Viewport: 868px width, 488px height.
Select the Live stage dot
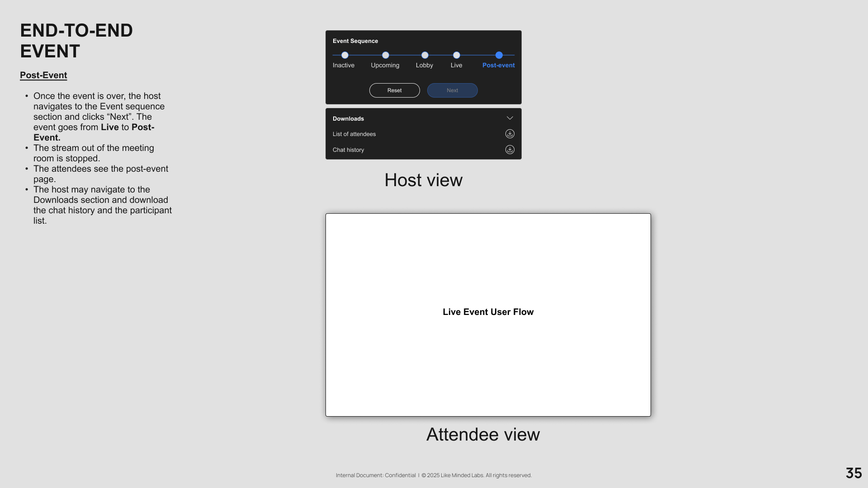pyautogui.click(x=456, y=55)
